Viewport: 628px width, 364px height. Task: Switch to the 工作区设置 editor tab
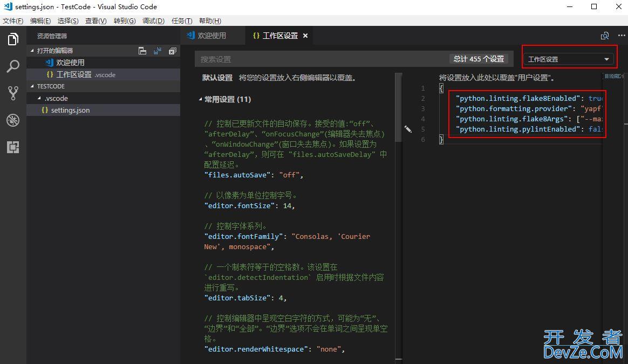[x=280, y=36]
